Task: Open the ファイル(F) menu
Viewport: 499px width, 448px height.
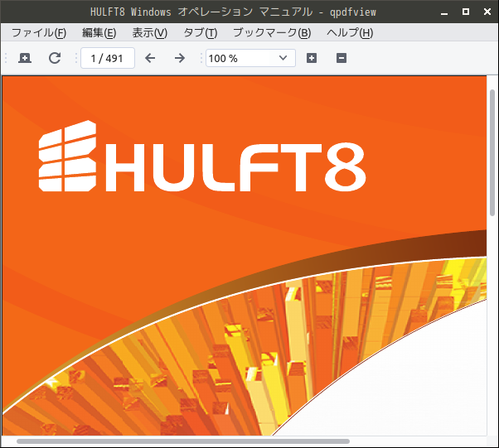Action: [x=39, y=33]
